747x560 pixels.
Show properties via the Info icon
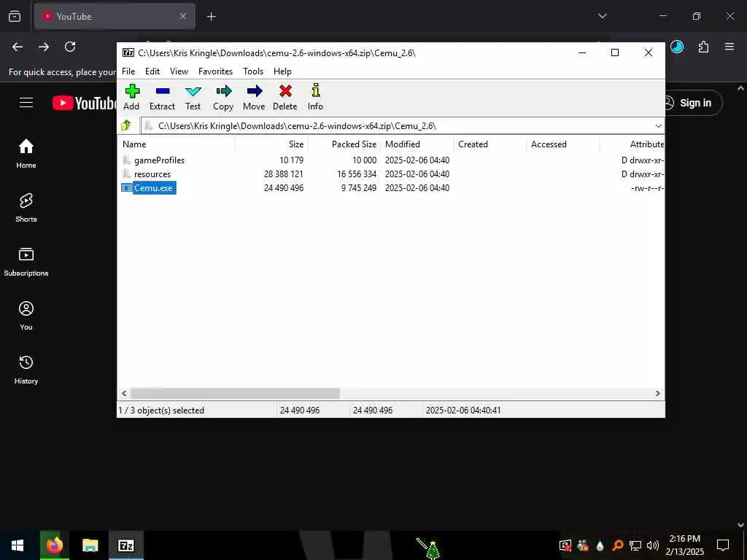coord(315,97)
